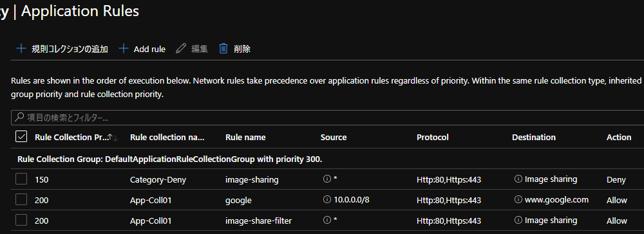The image size is (644, 234).
Task: Check the Category-Deny row checkbox
Action: (21, 179)
